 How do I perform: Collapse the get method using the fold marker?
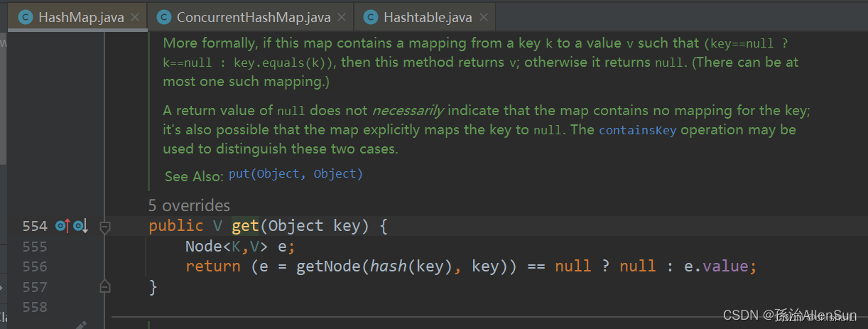point(105,227)
